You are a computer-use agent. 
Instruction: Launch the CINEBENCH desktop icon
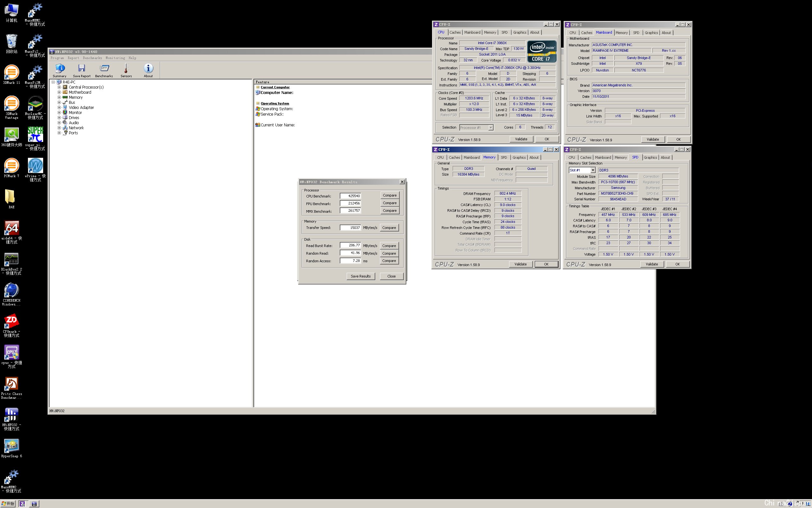tap(11, 294)
